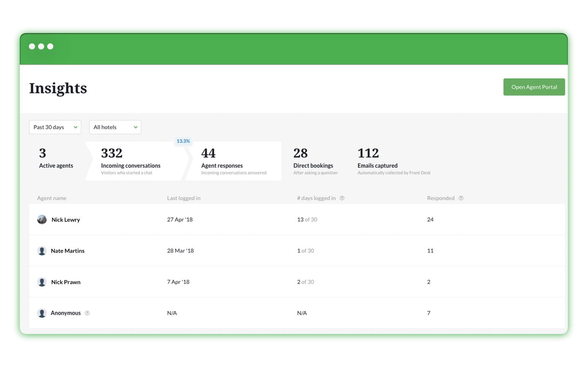Click the 1 of 30 days value
588x369 pixels.
coord(305,251)
